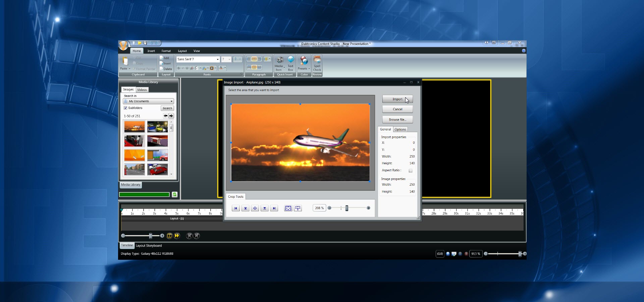Enable the Aspect Ratio checkbox

tap(411, 171)
